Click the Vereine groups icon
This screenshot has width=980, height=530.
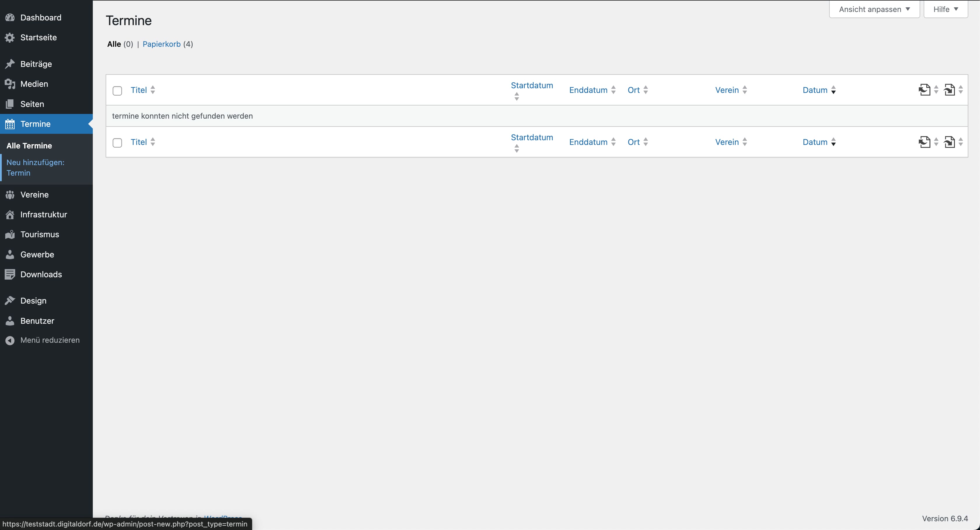[10, 195]
